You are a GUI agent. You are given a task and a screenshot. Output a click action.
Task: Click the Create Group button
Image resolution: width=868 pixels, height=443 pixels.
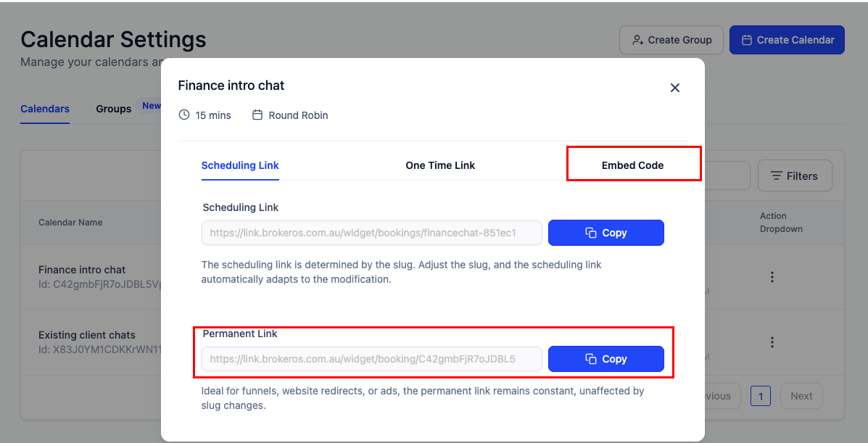[671, 40]
